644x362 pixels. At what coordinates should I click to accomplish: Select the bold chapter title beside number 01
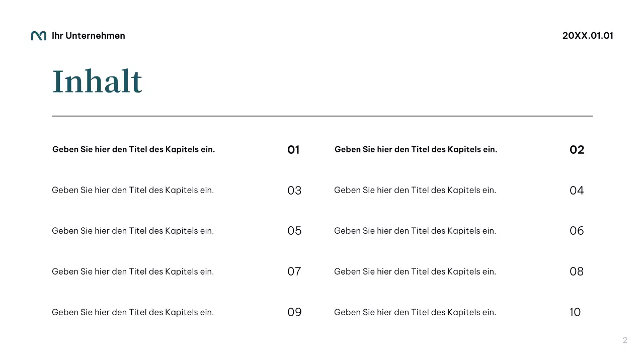[133, 149]
